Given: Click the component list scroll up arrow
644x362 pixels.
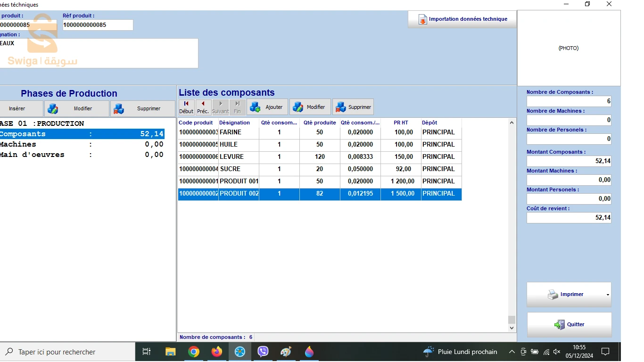Looking at the screenshot, I should click(x=512, y=123).
